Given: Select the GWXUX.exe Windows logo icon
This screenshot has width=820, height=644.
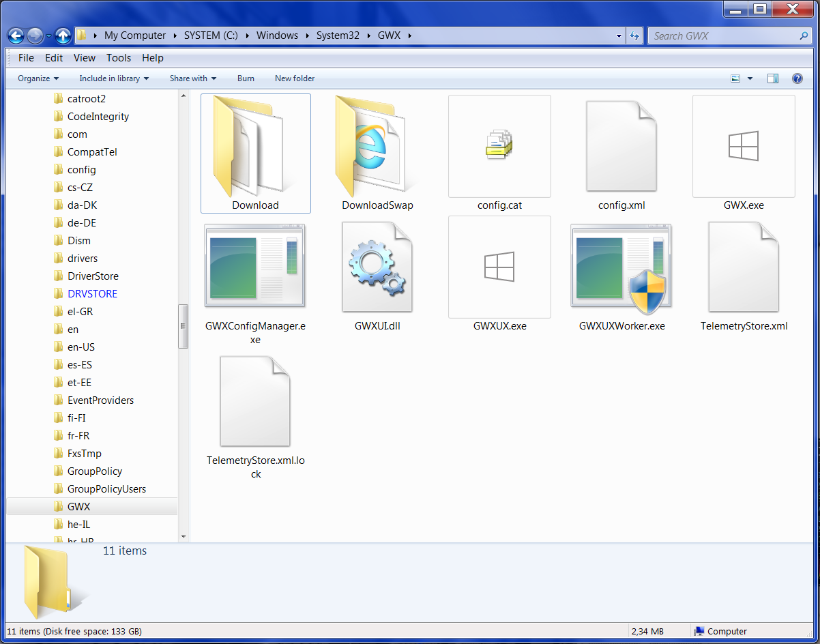Looking at the screenshot, I should coord(499,267).
